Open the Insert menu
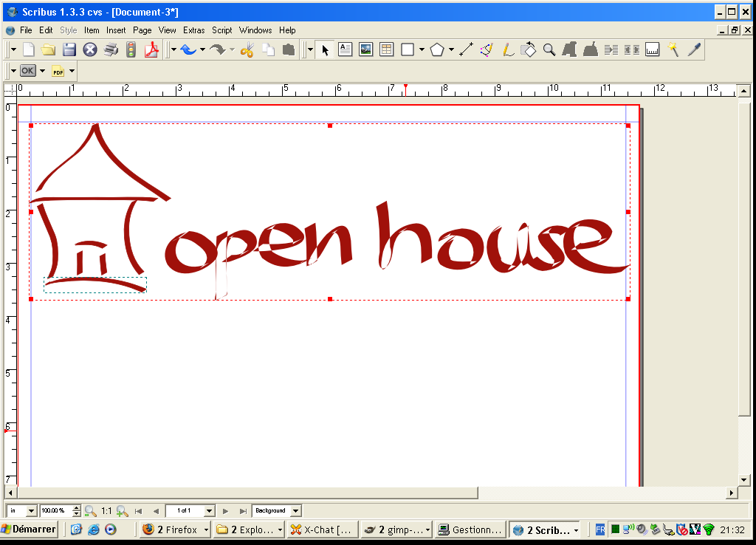This screenshot has height=545, width=756. (116, 30)
